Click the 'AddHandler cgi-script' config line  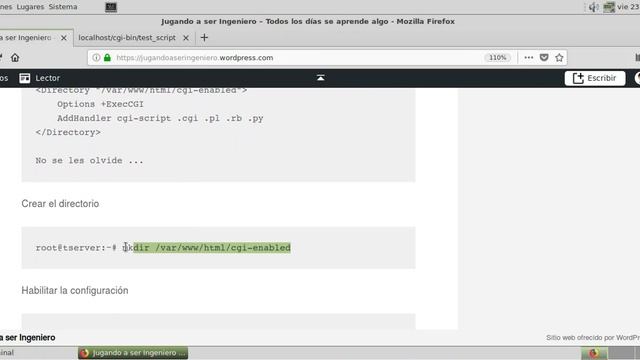coord(160,118)
